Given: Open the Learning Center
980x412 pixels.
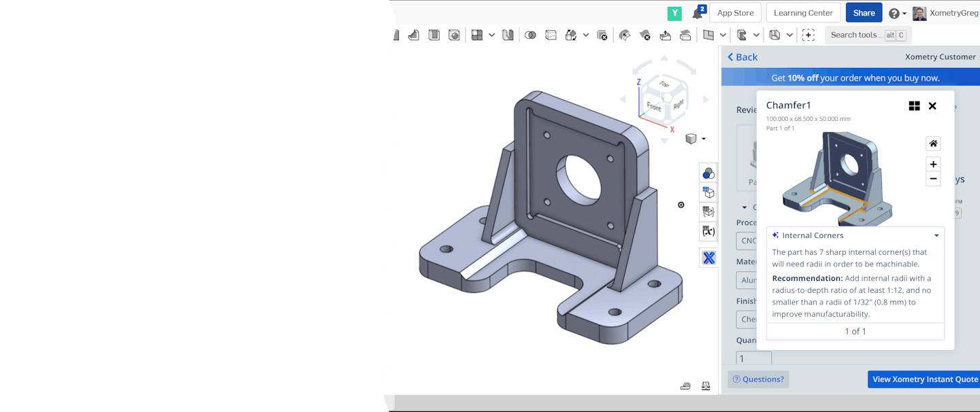Looking at the screenshot, I should pyautogui.click(x=803, y=13).
